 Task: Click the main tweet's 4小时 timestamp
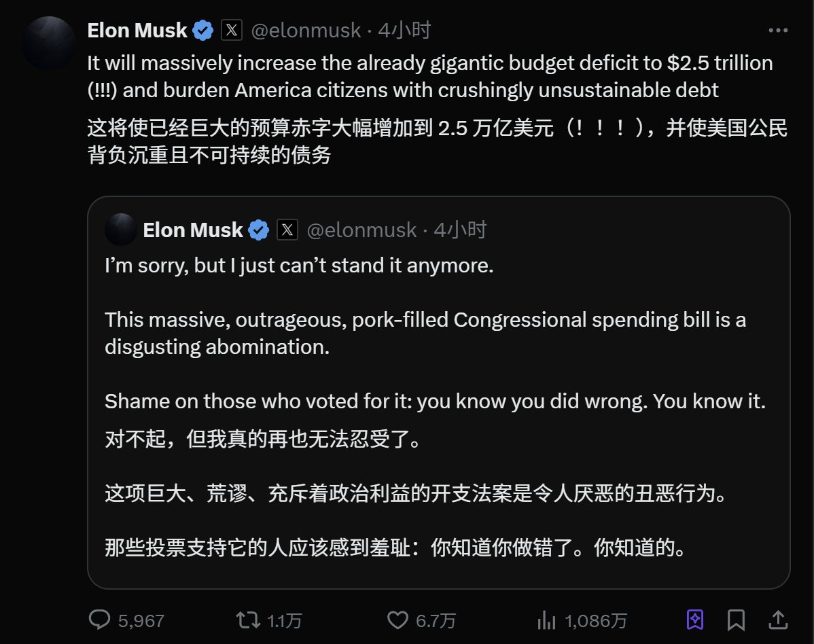(404, 31)
